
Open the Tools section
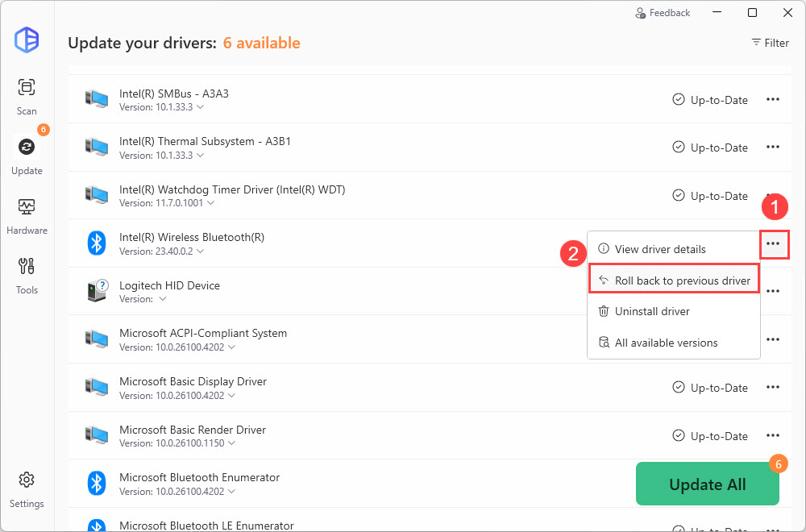tap(27, 274)
